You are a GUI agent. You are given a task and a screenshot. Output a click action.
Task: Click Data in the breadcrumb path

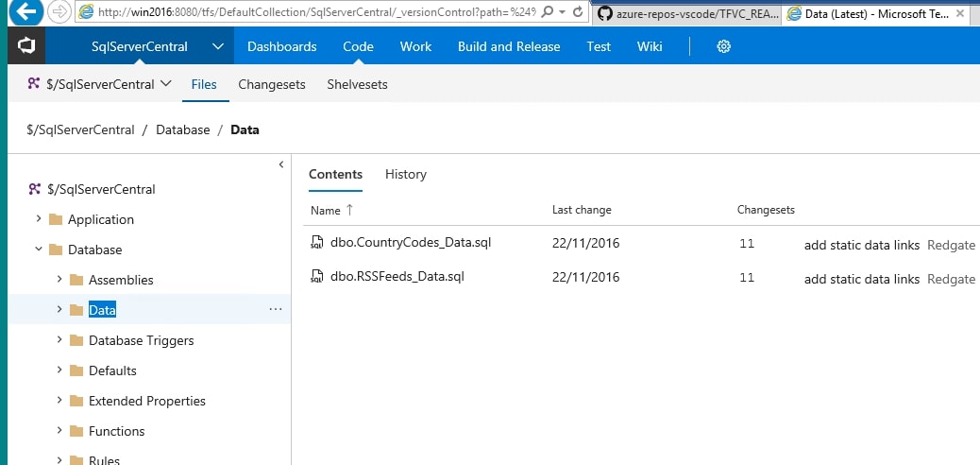click(x=245, y=130)
